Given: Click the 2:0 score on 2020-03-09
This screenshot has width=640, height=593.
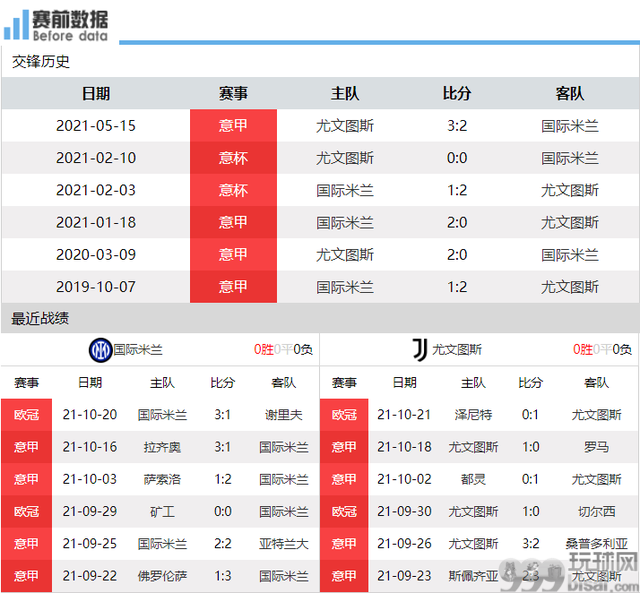Looking at the screenshot, I should click(x=457, y=255).
